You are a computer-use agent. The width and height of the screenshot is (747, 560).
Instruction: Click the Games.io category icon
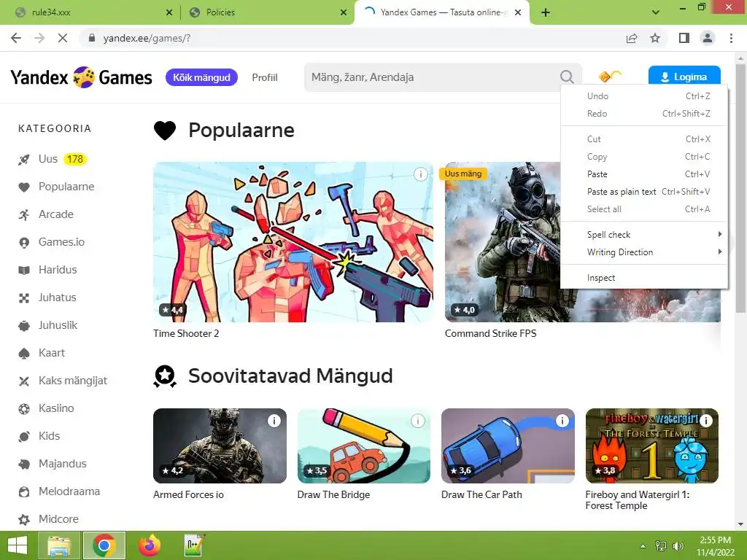click(x=24, y=242)
